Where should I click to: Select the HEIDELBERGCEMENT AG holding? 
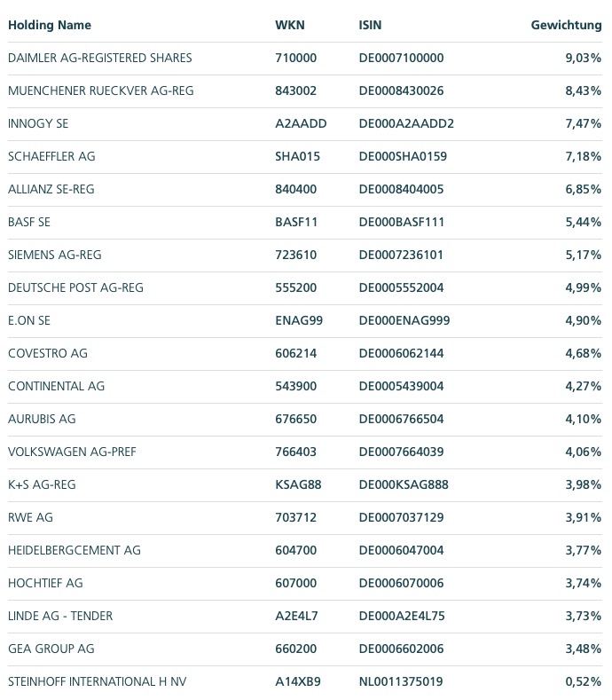coord(75,550)
